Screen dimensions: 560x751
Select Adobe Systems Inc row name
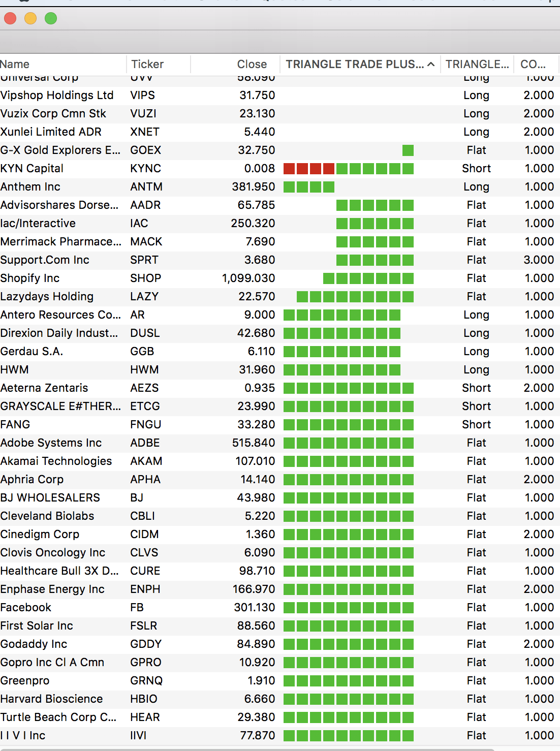[x=51, y=443]
